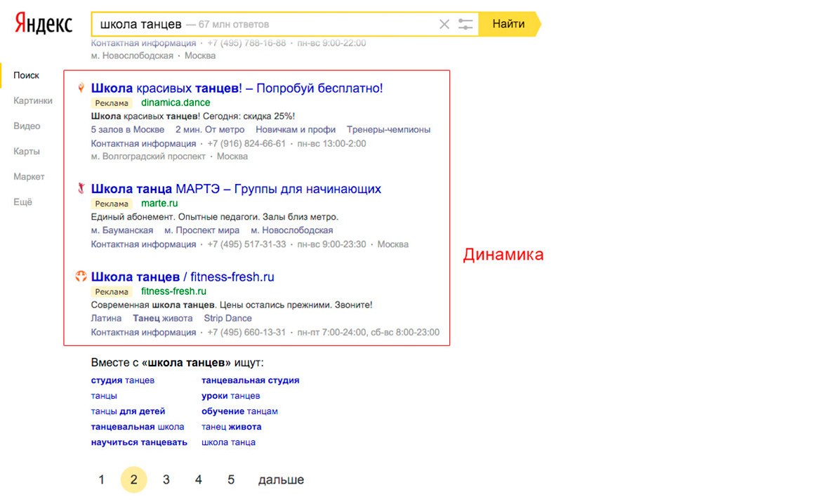Go to results page 3
The height and width of the screenshot is (504, 832).
[166, 480]
